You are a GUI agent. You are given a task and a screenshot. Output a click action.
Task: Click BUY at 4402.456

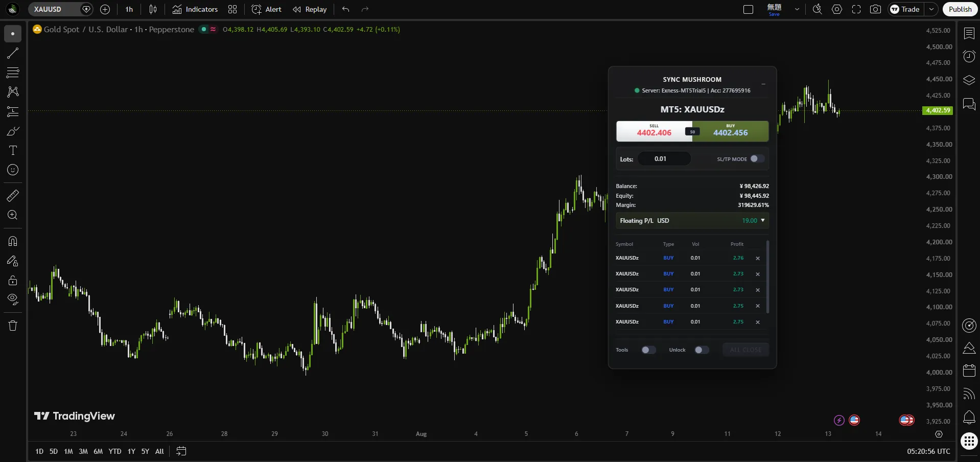[x=731, y=131]
